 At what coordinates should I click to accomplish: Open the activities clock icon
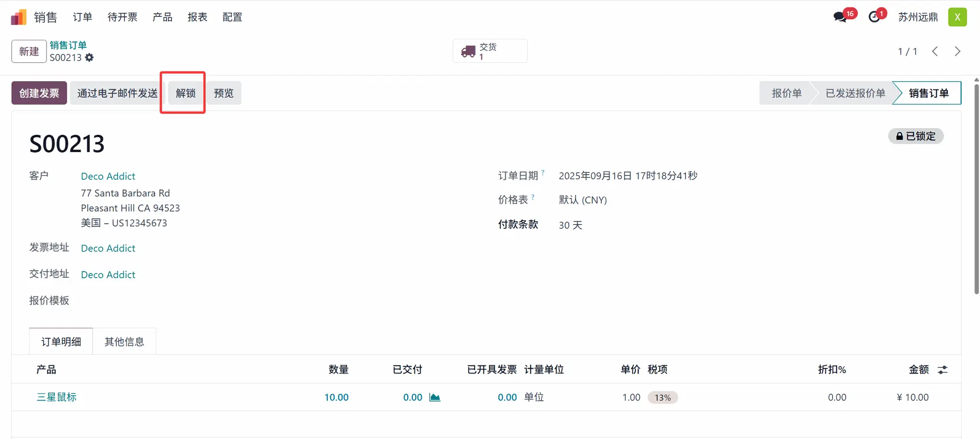pos(874,17)
